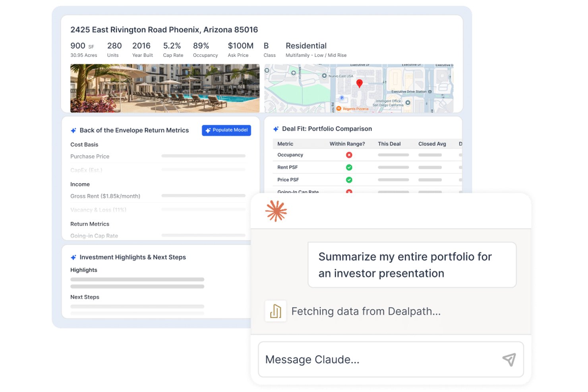Click the red X status in Occupancy row
Screen dimensions: 588x392
tap(349, 155)
